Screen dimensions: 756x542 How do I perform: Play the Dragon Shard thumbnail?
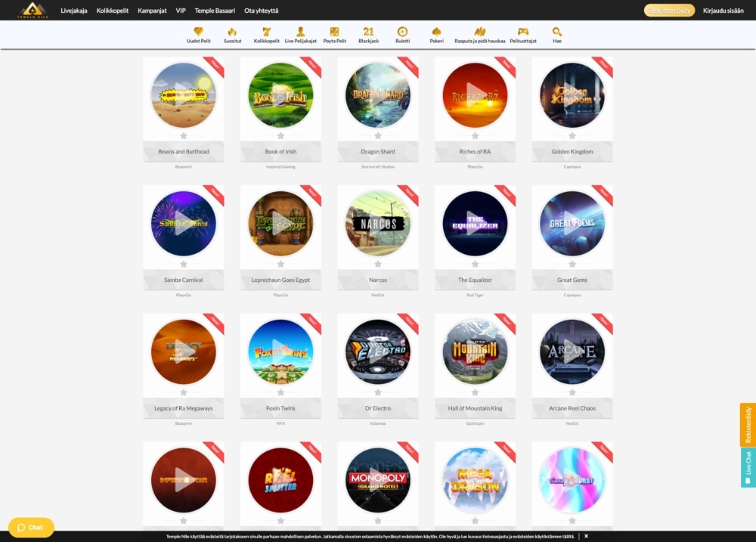click(378, 95)
